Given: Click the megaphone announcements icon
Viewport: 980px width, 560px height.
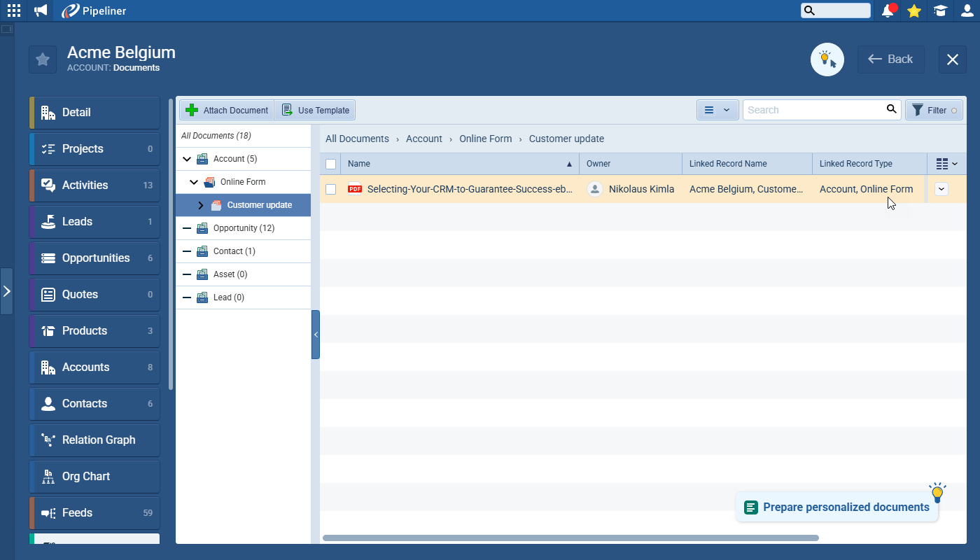Looking at the screenshot, I should tap(41, 10).
